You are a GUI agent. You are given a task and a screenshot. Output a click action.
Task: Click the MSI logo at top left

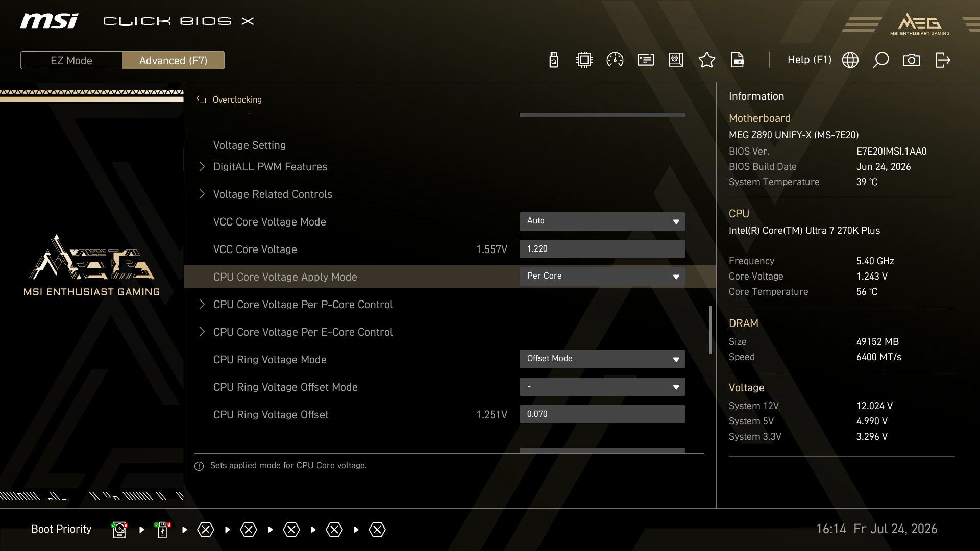tap(49, 21)
